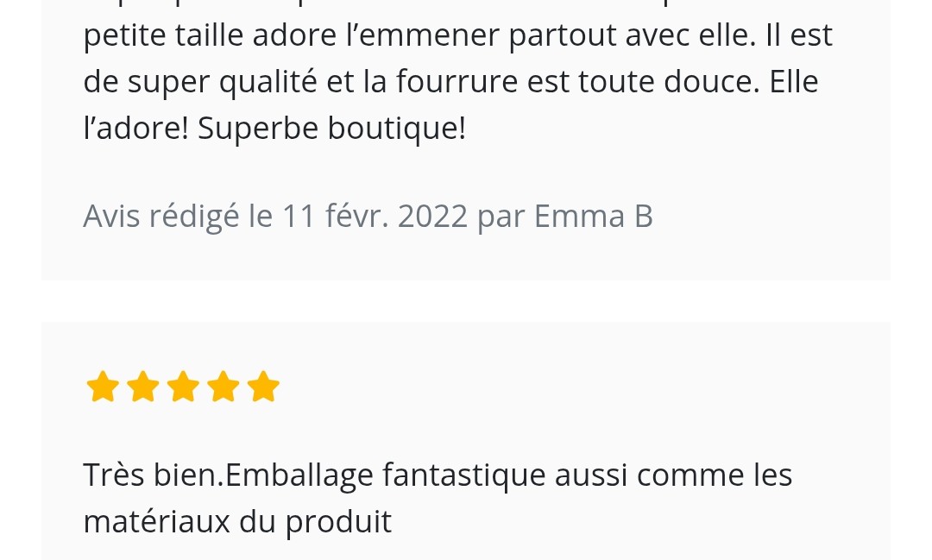Click the reviewer name Emma B
Image resolution: width=932 pixels, height=560 pixels.
pos(594,216)
